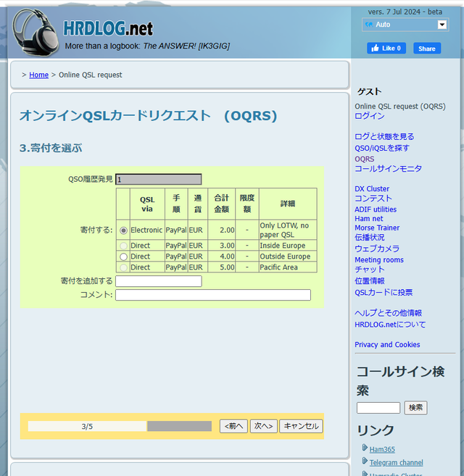
Task: Open HRDLOG.netについて link
Action: point(390,325)
